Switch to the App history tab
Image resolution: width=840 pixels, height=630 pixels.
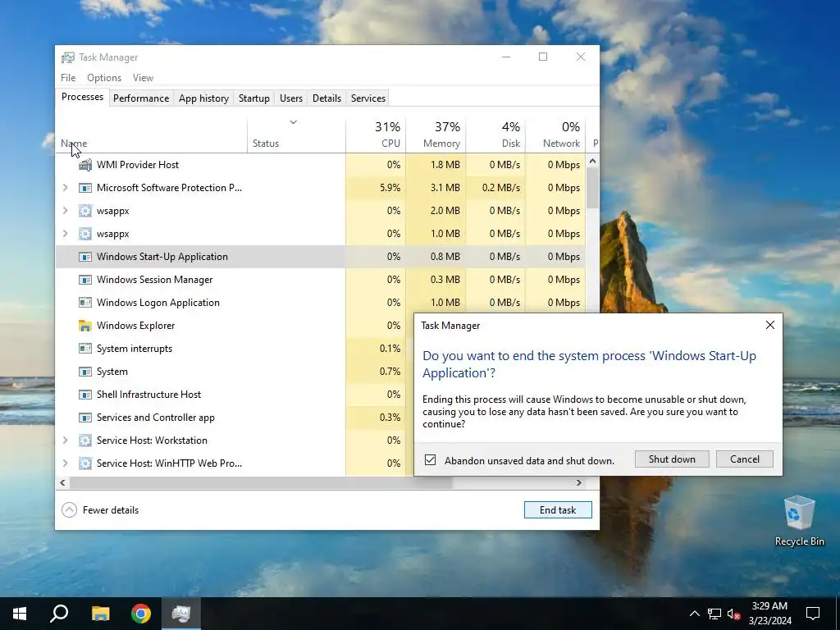[x=203, y=98]
